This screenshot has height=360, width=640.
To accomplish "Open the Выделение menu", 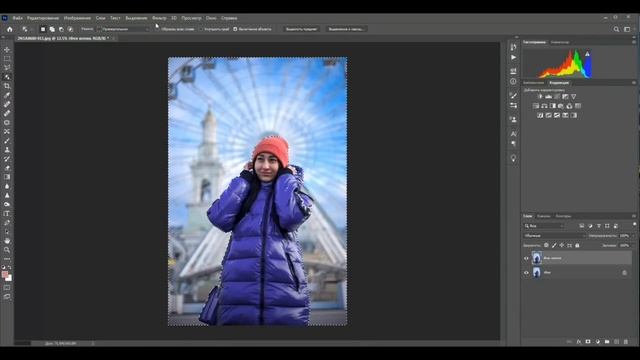I will click(x=136, y=18).
